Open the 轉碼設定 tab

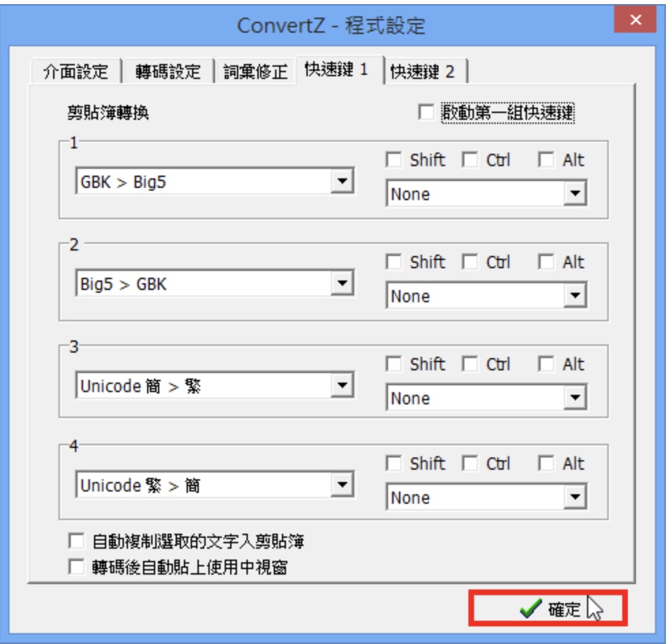click(167, 71)
